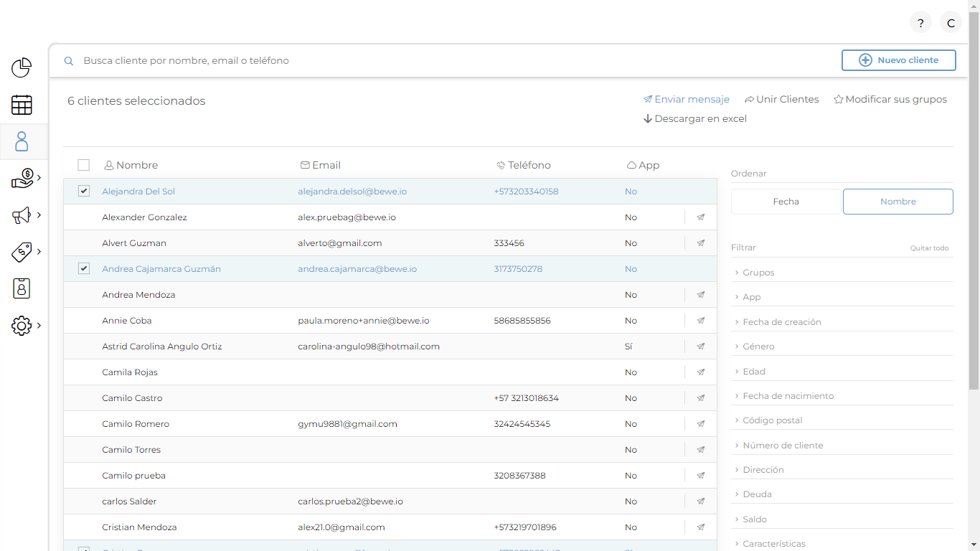
Task: Uncheck Alejandra Del Sol checkbox
Action: (84, 191)
